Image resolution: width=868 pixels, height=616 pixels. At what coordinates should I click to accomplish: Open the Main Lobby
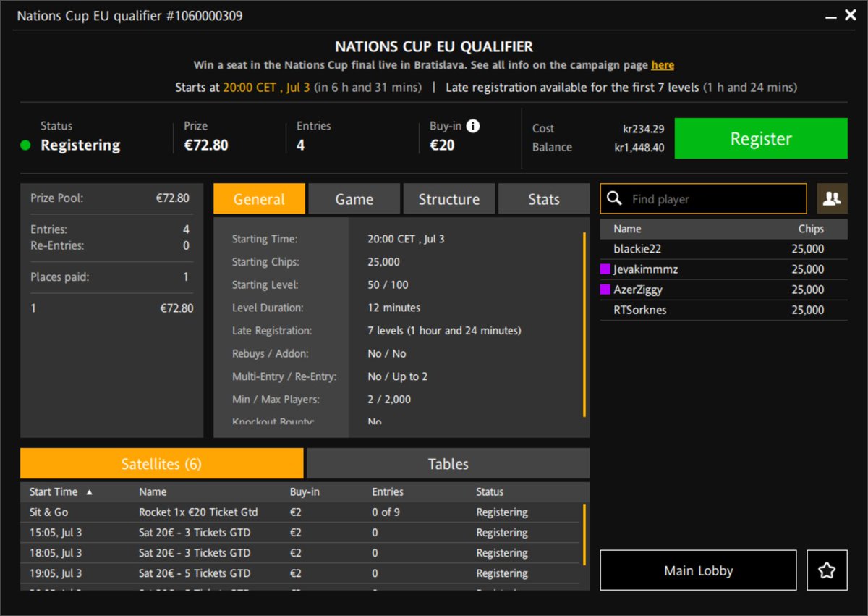tap(697, 570)
